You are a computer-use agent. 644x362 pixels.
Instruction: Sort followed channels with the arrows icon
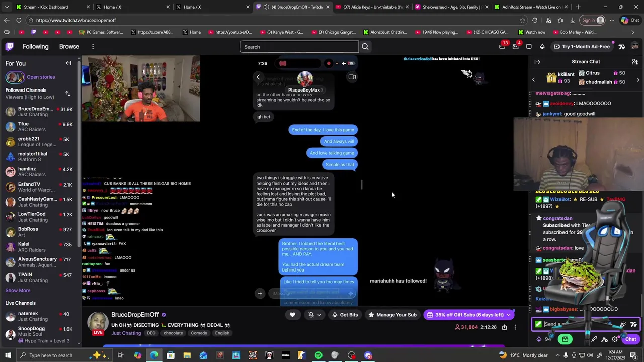pyautogui.click(x=68, y=94)
